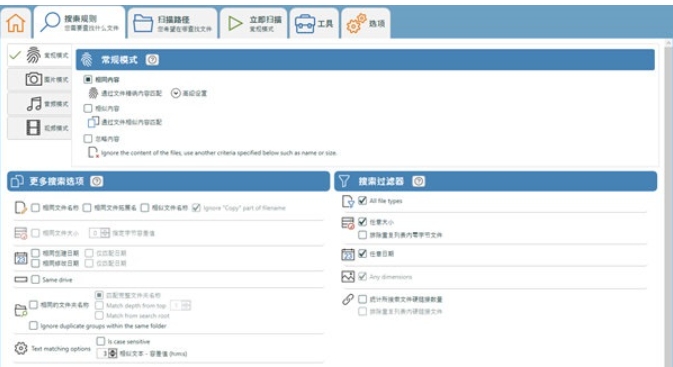The image size is (673, 367).
Task: Click the vertical scrollbar on right edge
Action: (x=668, y=202)
